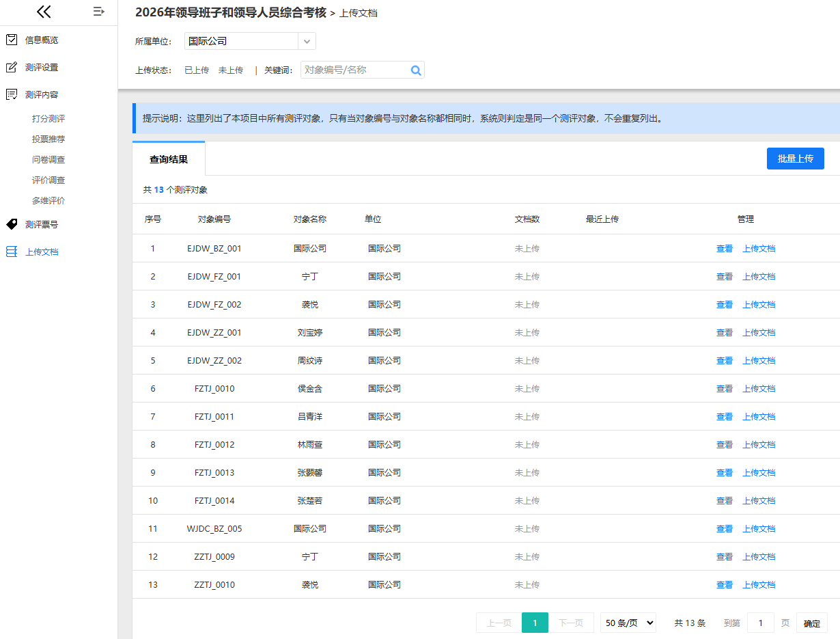Click 查看 for 林雨萱
840x639 pixels.
click(725, 444)
